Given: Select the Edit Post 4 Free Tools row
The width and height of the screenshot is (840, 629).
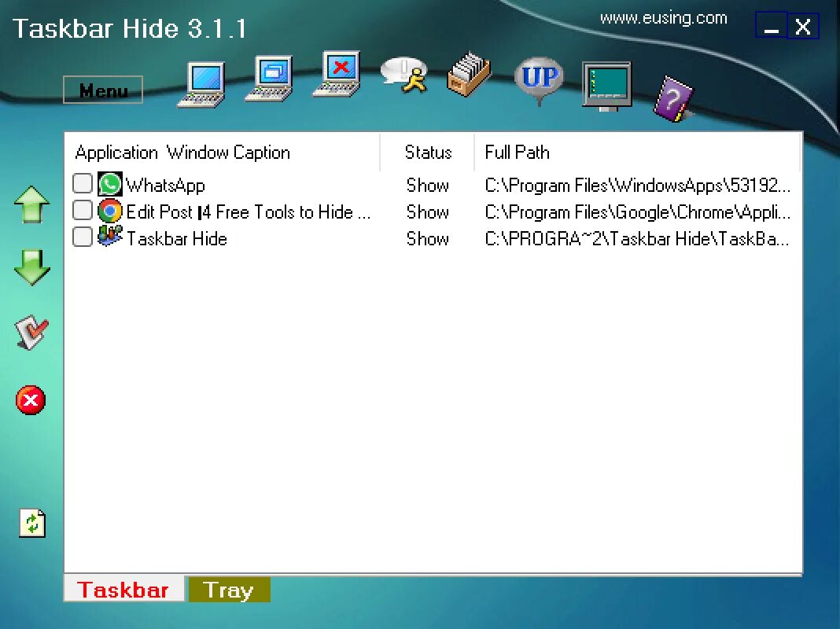Looking at the screenshot, I should pyautogui.click(x=248, y=212).
